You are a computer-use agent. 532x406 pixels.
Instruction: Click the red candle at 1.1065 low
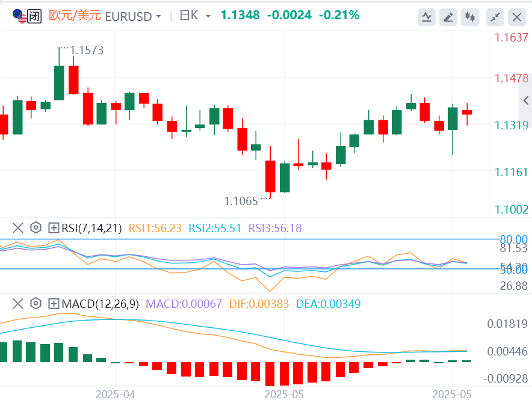270,176
